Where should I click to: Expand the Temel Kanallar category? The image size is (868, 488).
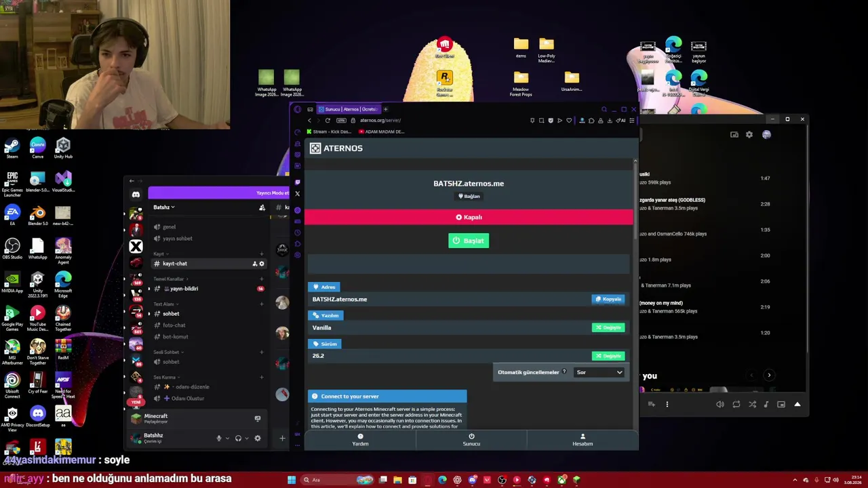point(170,279)
